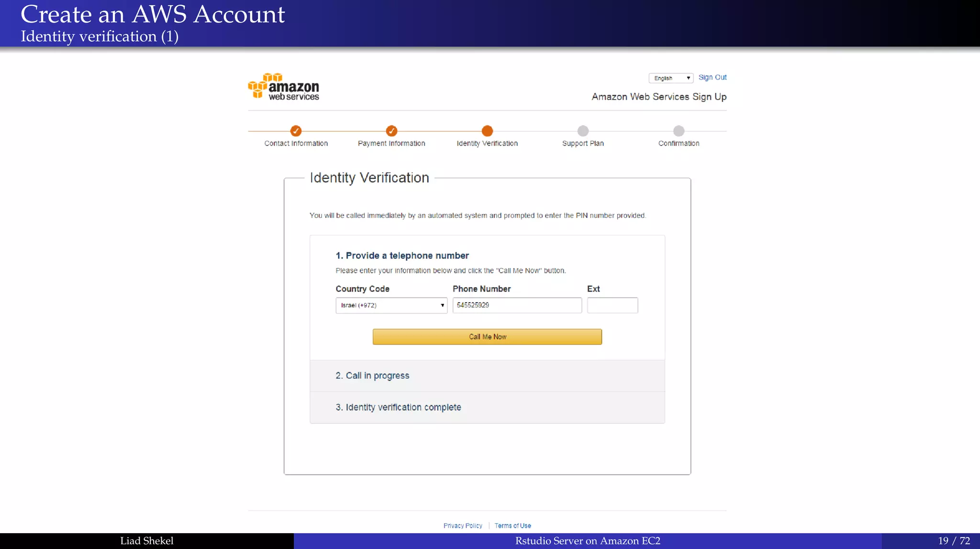Image resolution: width=980 pixels, height=549 pixels.
Task: Expand '3. Identity verification complete' section
Action: (x=487, y=407)
